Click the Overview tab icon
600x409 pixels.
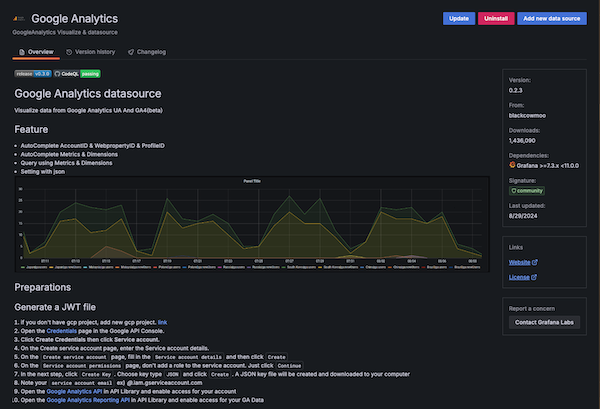coord(21,51)
